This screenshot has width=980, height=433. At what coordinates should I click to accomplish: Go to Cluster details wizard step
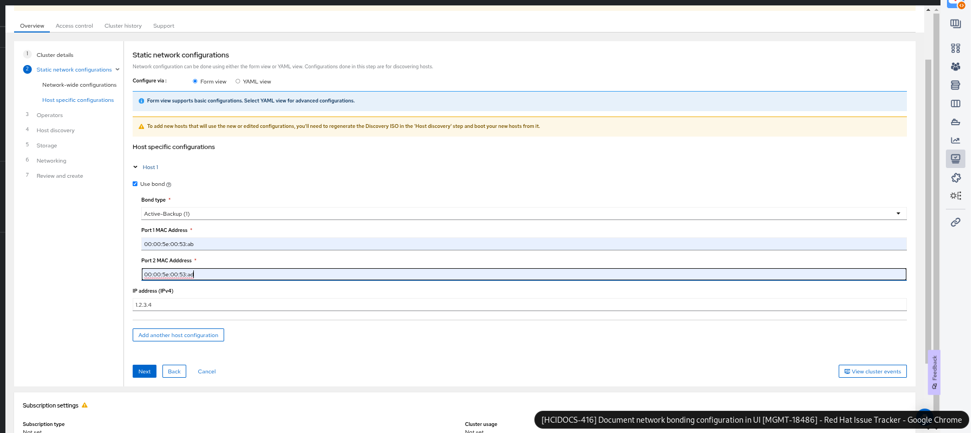click(55, 55)
